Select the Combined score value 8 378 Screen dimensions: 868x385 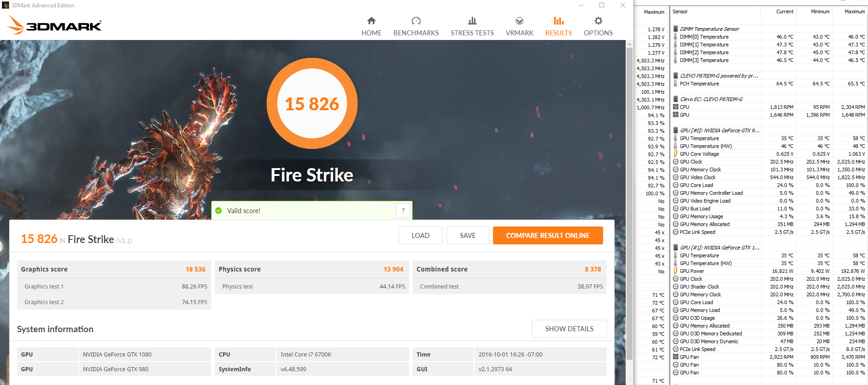point(593,269)
